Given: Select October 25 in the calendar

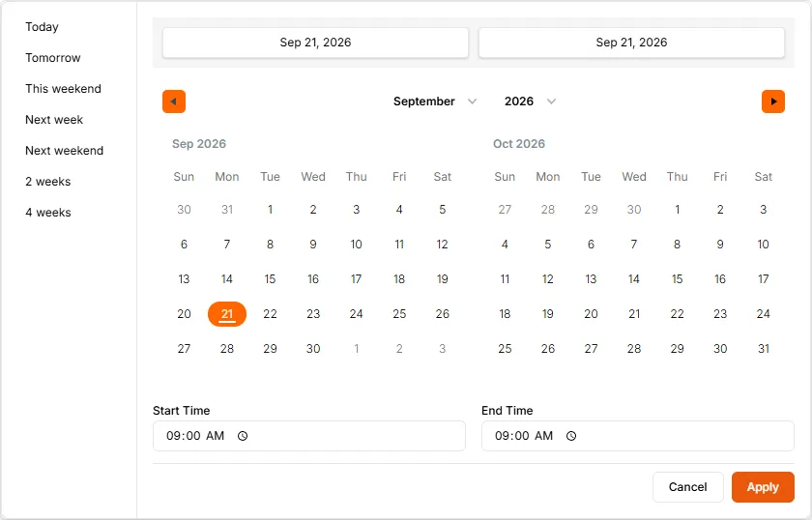Looking at the screenshot, I should click(505, 349).
